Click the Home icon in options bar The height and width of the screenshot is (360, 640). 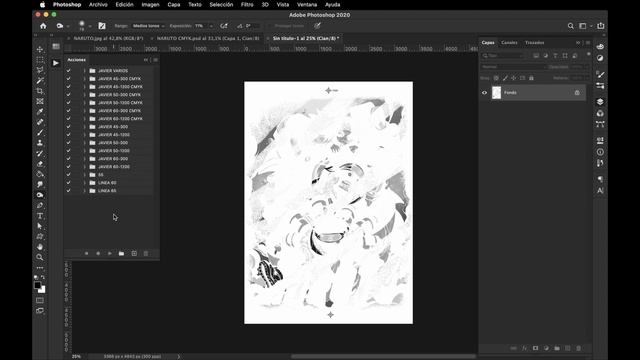[x=43, y=26]
